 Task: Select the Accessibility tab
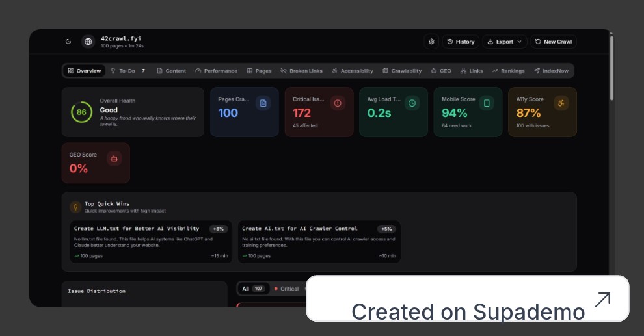coord(352,71)
